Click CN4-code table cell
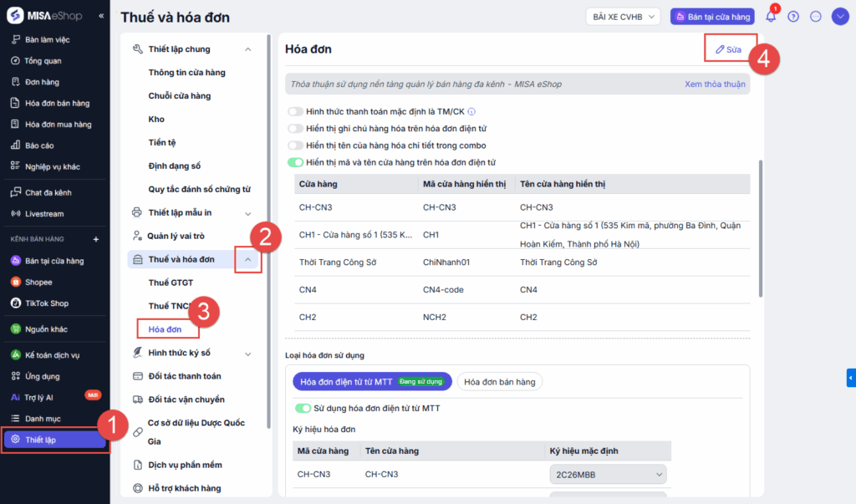This screenshot has height=504, width=856. coord(443,289)
